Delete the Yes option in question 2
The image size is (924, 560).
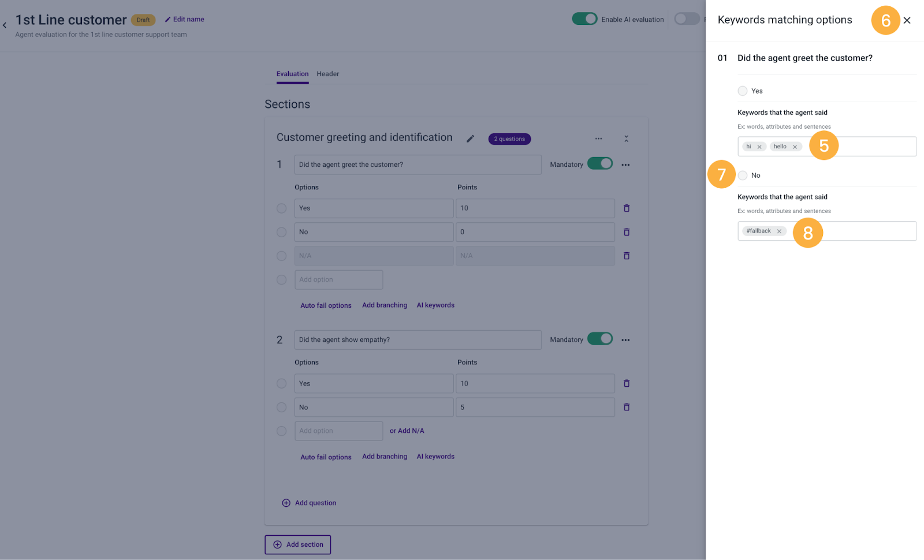pyautogui.click(x=627, y=383)
